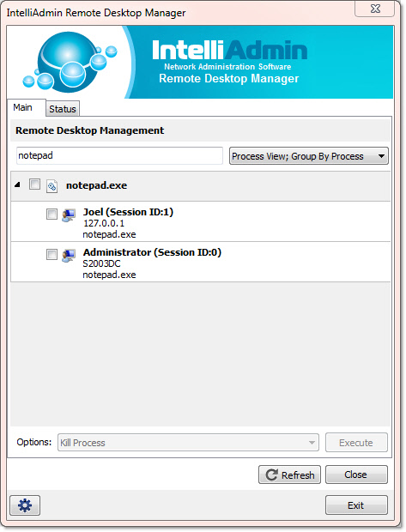Viewport: 406px width, 532px height.
Task: Check the Joel (Session ID:1) checkbox
Action: [x=52, y=215]
